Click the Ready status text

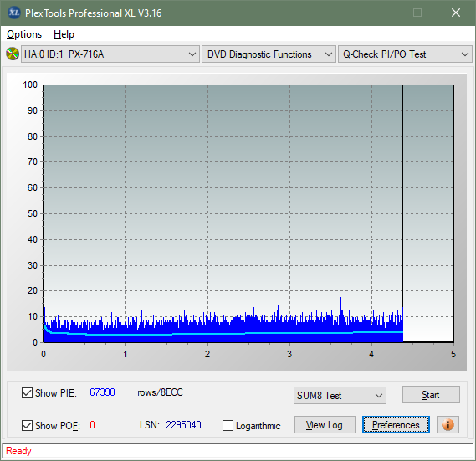click(18, 451)
